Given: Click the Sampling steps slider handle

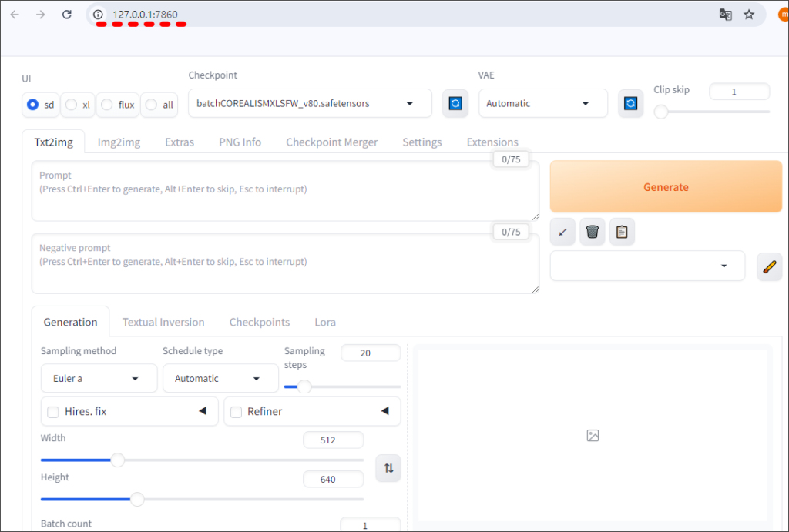Looking at the screenshot, I should tap(304, 386).
